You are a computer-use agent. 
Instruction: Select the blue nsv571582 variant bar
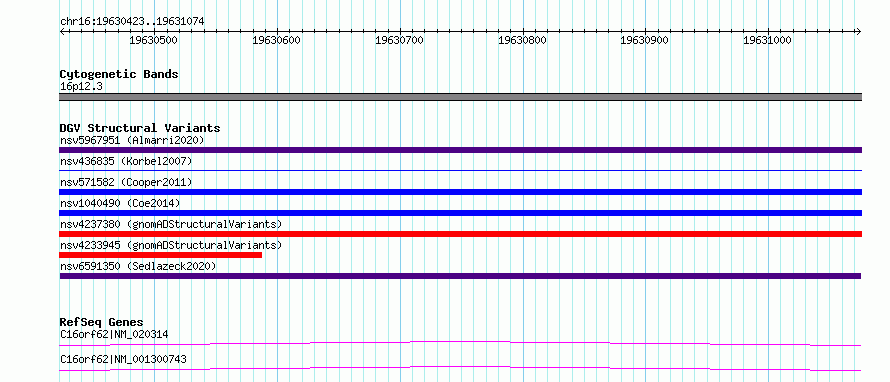tap(460, 192)
